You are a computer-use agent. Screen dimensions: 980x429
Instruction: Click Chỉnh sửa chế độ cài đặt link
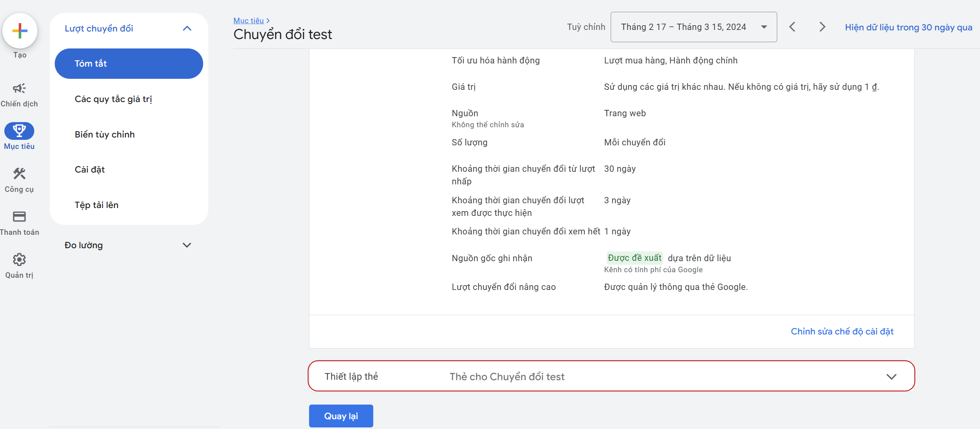click(842, 331)
